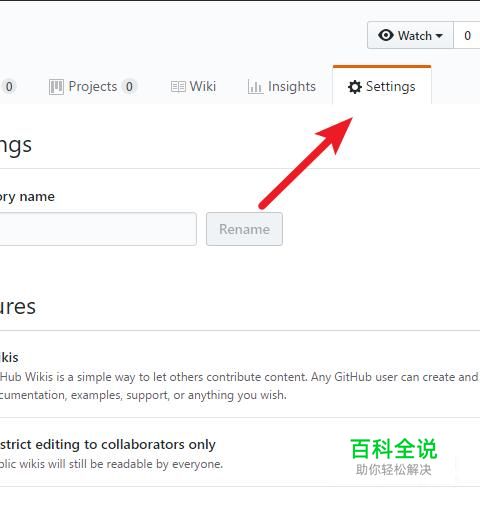Screen dimensions: 480x508
Task: Expand the Watch dropdown caret
Action: click(x=439, y=36)
